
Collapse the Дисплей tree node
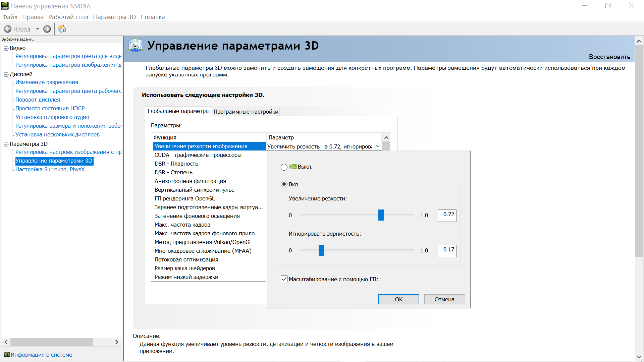[6, 74]
